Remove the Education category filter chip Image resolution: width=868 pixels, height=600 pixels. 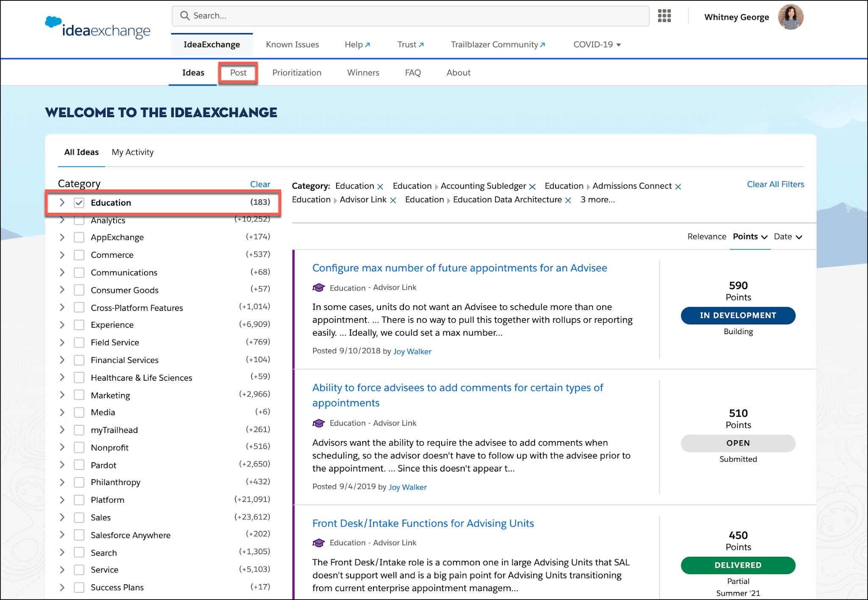pos(380,187)
